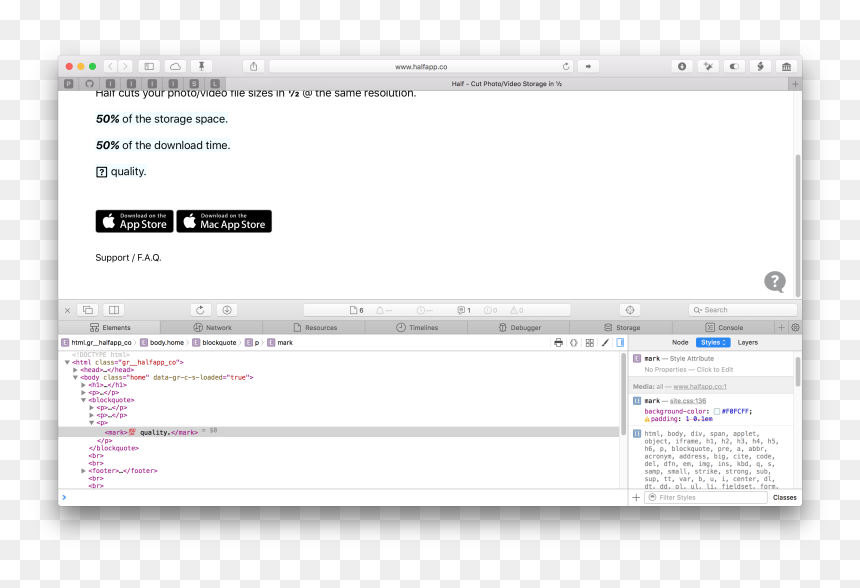The width and height of the screenshot is (860, 588).
Task: Click the Safari forward navigation arrow
Action: pos(125,66)
